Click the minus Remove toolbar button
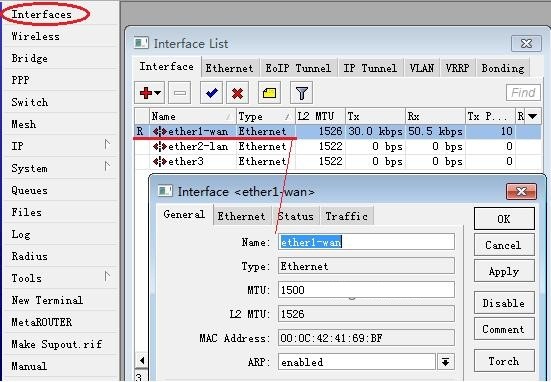Image resolution: width=551 pixels, height=382 pixels. 180,93
